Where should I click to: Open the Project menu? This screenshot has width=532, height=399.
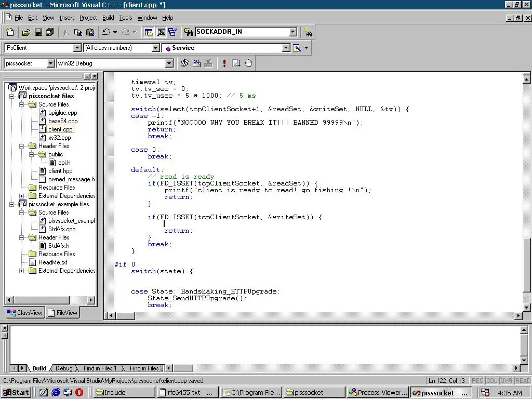(88, 18)
